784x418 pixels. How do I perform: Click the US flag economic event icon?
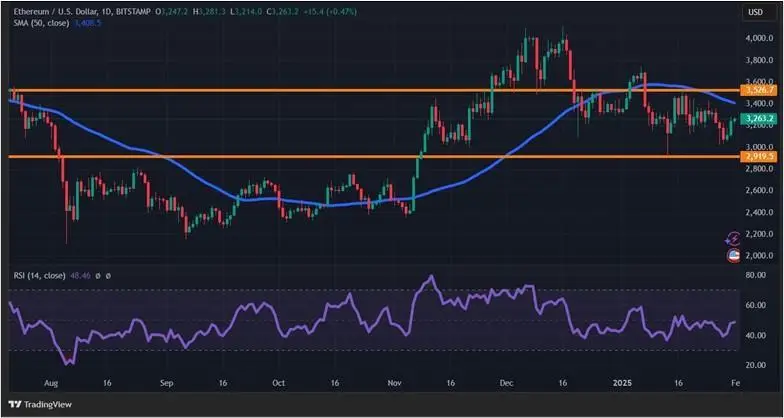tap(732, 256)
